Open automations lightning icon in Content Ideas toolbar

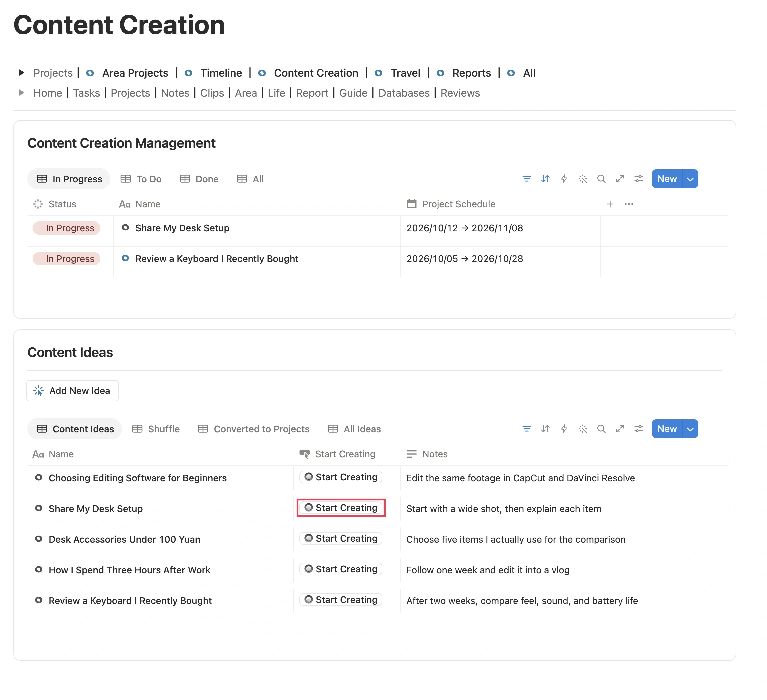click(x=564, y=429)
